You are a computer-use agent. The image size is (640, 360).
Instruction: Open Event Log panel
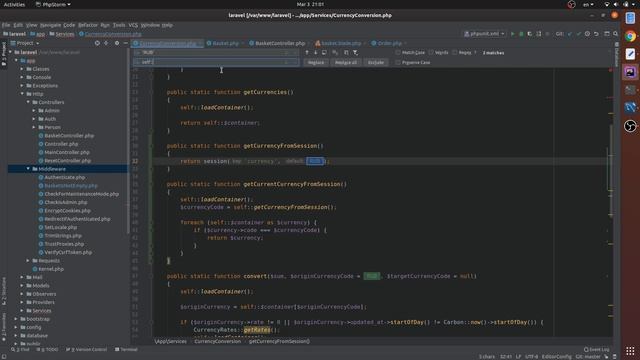[x=596, y=350]
